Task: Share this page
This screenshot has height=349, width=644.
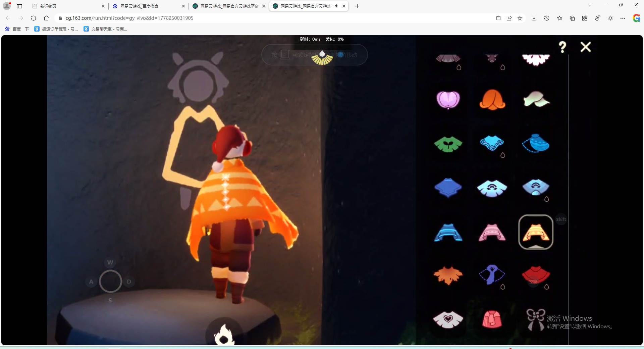Action: [509, 18]
